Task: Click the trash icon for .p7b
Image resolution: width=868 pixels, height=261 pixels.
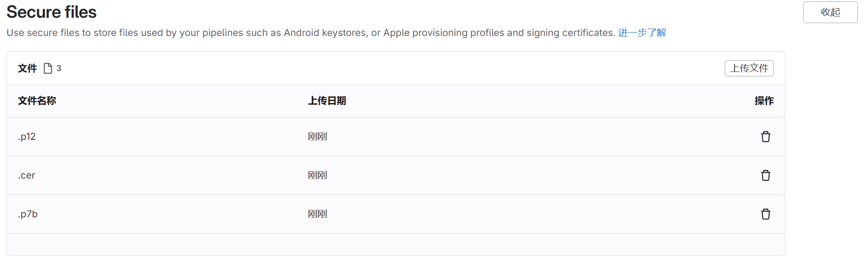Action: coord(765,214)
